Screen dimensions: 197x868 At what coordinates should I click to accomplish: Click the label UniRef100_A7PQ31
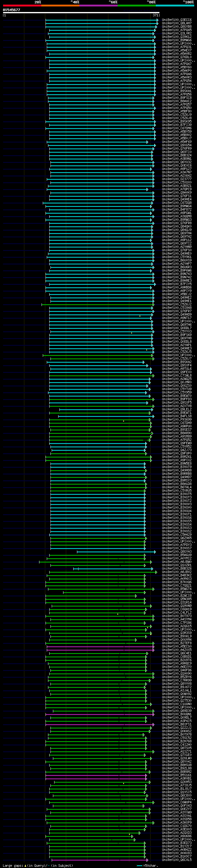pyautogui.click(x=177, y=47)
